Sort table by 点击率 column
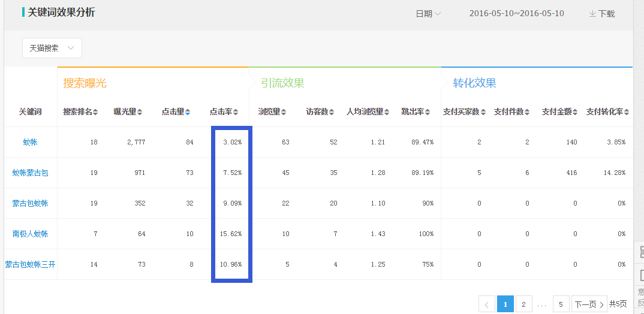Viewport: 644px width, 314px height. coord(224,111)
